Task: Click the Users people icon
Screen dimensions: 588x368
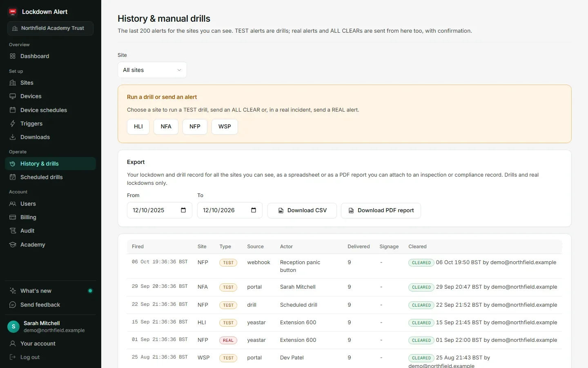Action: click(x=13, y=204)
